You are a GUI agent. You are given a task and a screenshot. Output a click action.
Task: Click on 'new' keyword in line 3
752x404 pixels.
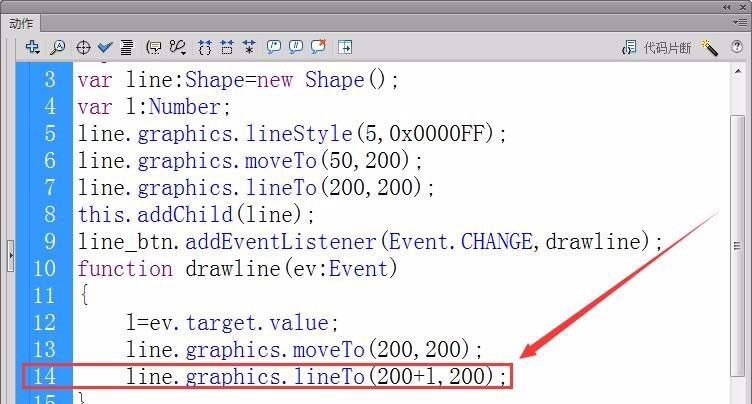coord(275,80)
